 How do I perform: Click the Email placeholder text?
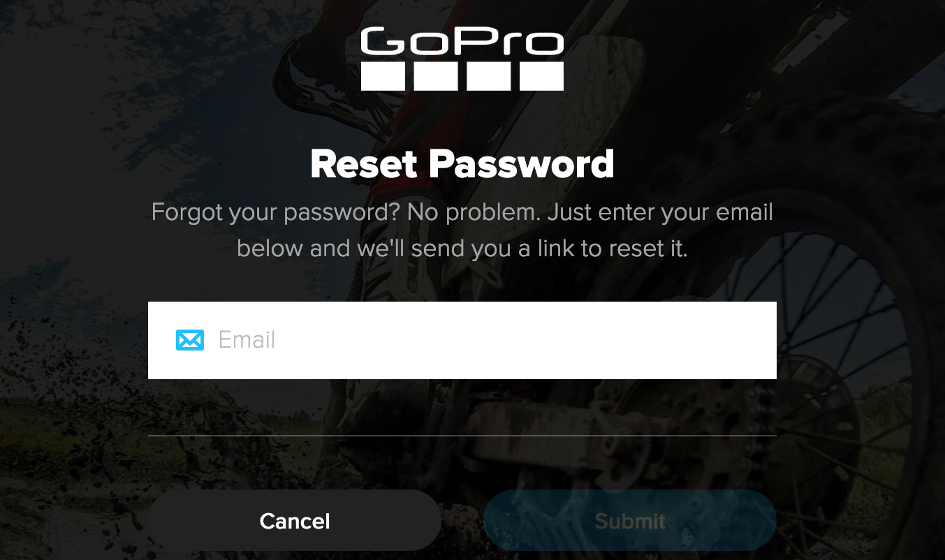[x=246, y=340]
